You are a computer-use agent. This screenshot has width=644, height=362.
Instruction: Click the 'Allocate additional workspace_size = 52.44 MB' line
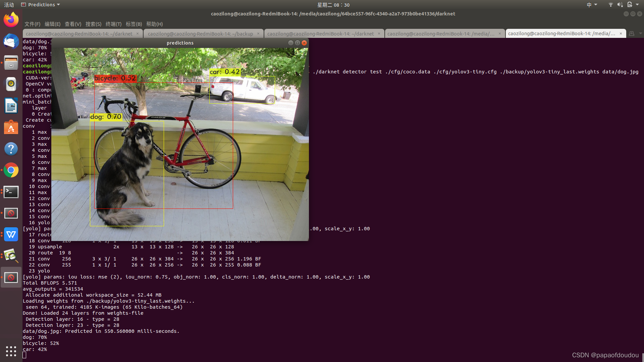pos(94,295)
